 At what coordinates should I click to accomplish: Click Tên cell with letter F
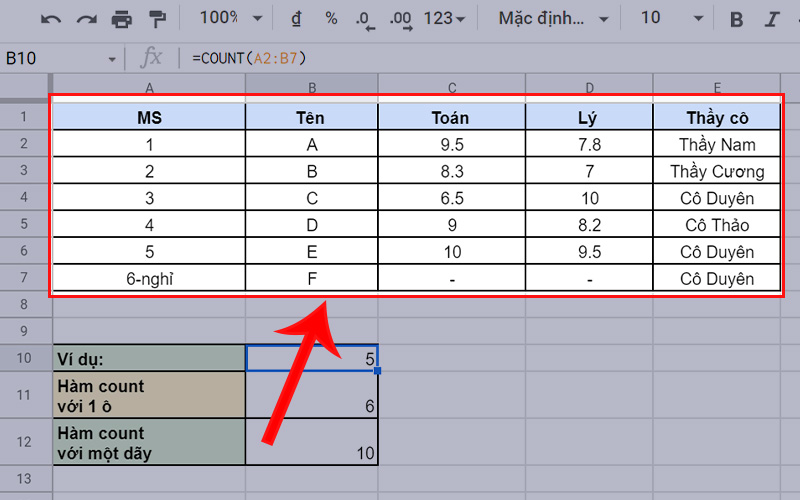point(312,279)
